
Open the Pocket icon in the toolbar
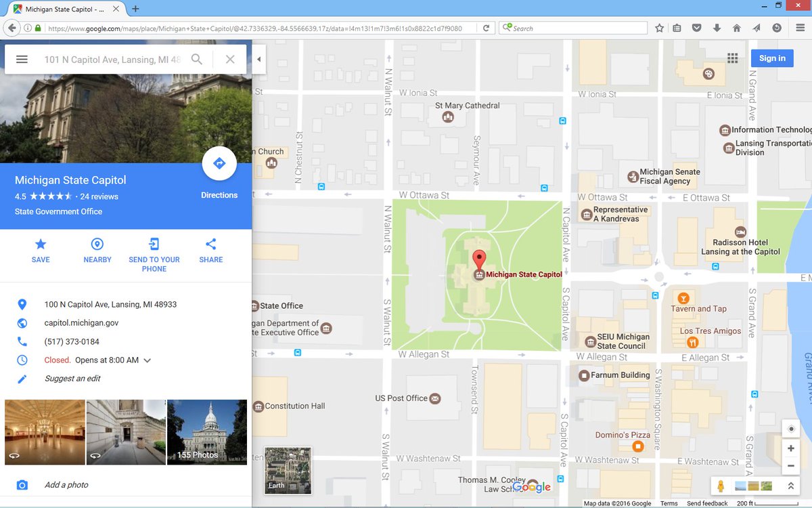[696, 28]
